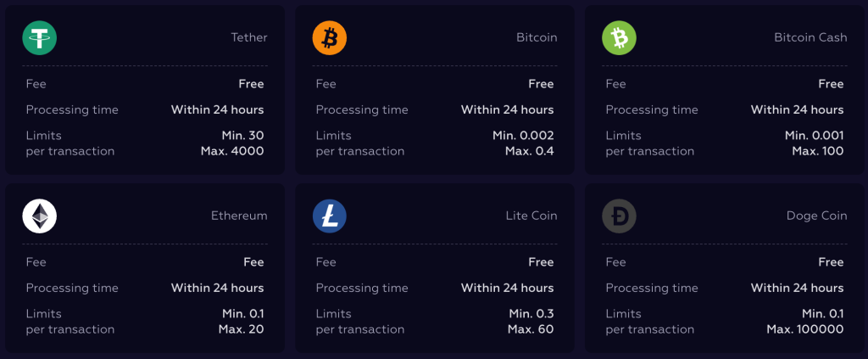
Task: Click Bitcoin's Min. 0.002 limit value
Action: 523,136
